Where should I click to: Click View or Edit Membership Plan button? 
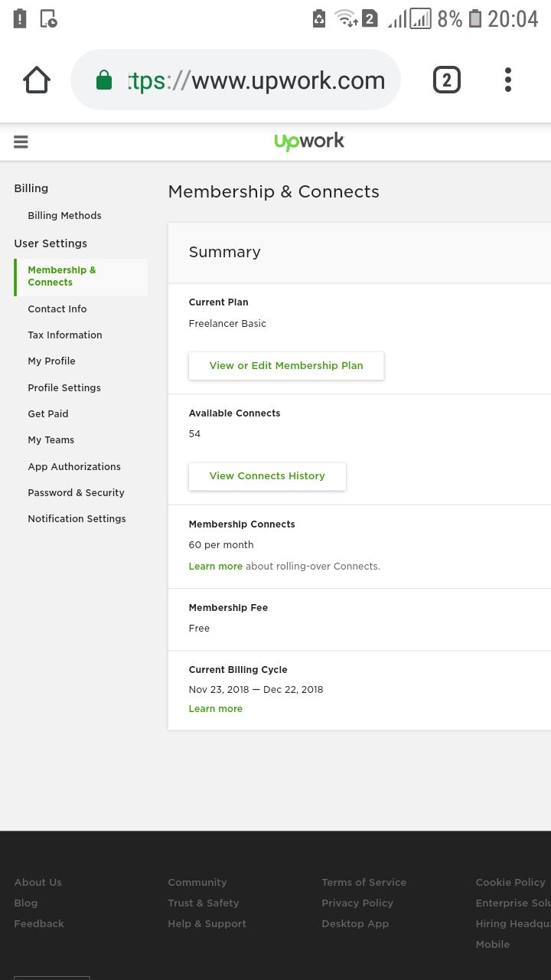point(286,366)
